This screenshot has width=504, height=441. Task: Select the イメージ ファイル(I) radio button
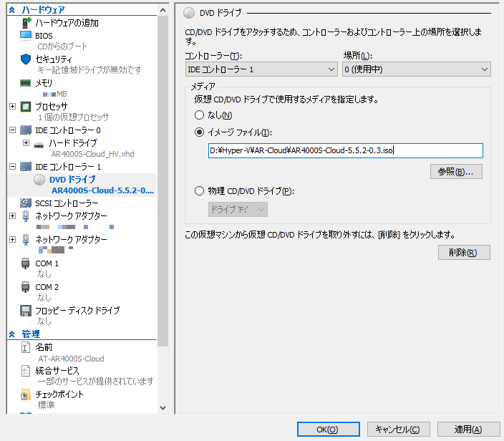pyautogui.click(x=199, y=132)
